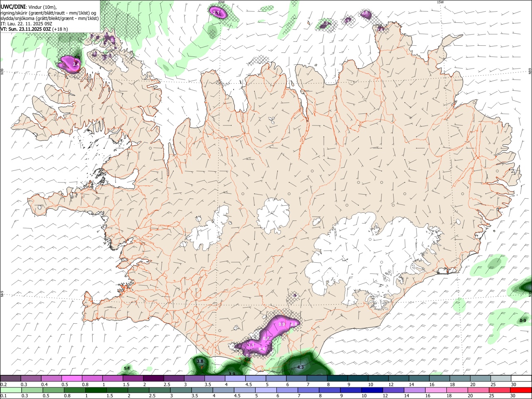Click the 2.1 snowfall value near 20W

pyautogui.click(x=216, y=13)
